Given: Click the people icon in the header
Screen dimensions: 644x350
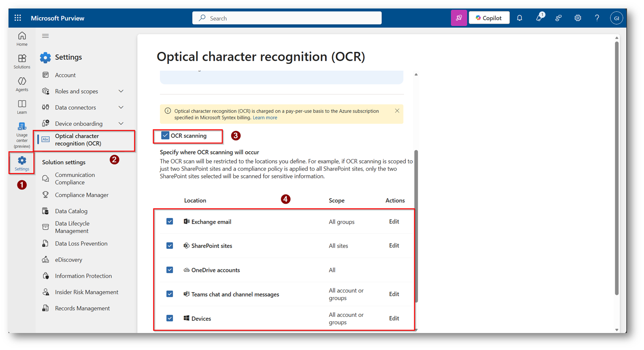Looking at the screenshot, I should pyautogui.click(x=558, y=18).
